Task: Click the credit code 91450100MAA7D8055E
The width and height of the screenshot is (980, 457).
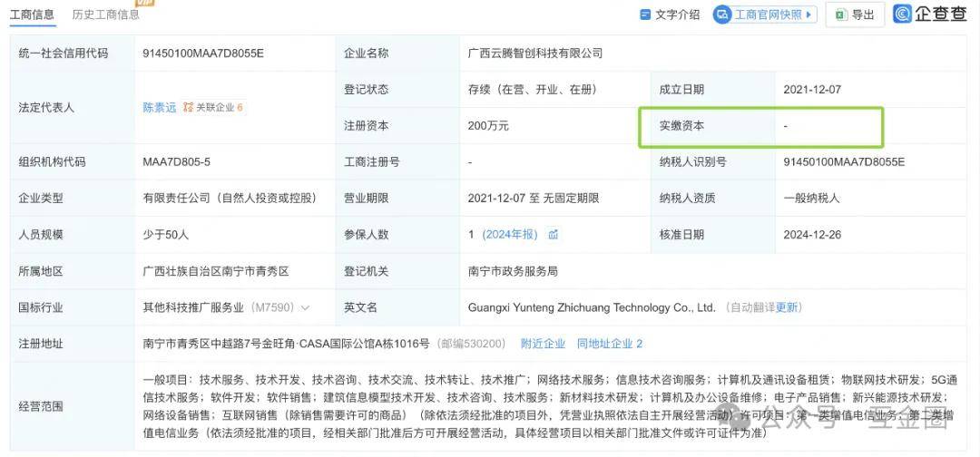Action: [x=203, y=53]
